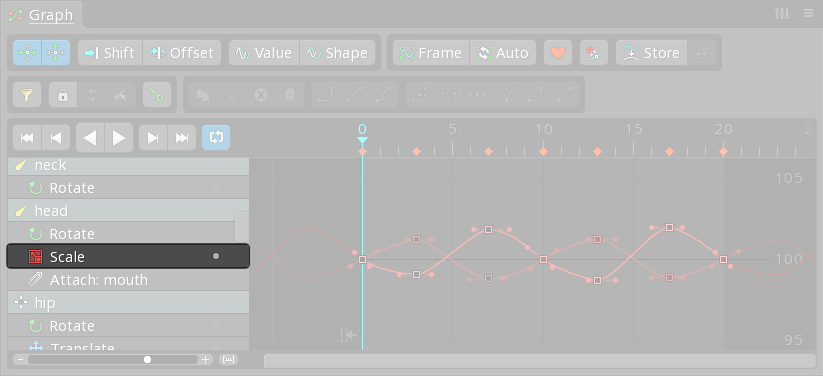Click the Frame zoom button
The height and width of the screenshot is (376, 823).
[x=431, y=53]
